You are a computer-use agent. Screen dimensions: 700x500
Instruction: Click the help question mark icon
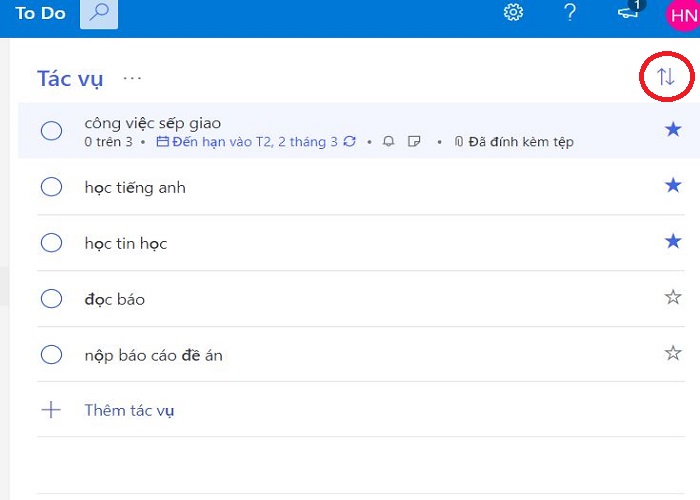click(x=570, y=12)
